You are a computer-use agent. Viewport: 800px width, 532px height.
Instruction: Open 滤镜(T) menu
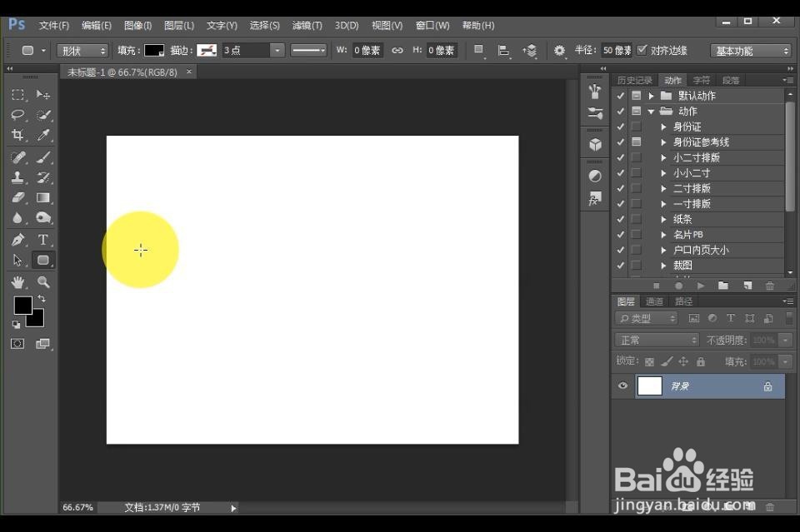(307, 25)
